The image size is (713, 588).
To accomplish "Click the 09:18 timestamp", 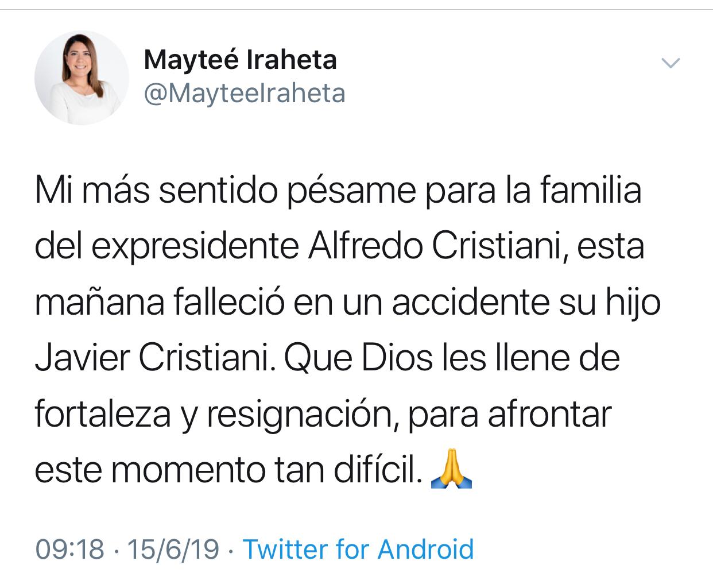I will [69, 549].
